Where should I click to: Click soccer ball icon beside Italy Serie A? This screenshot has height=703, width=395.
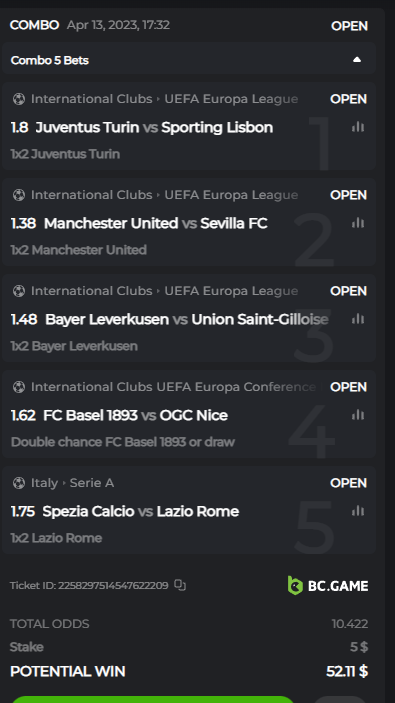coord(19,483)
